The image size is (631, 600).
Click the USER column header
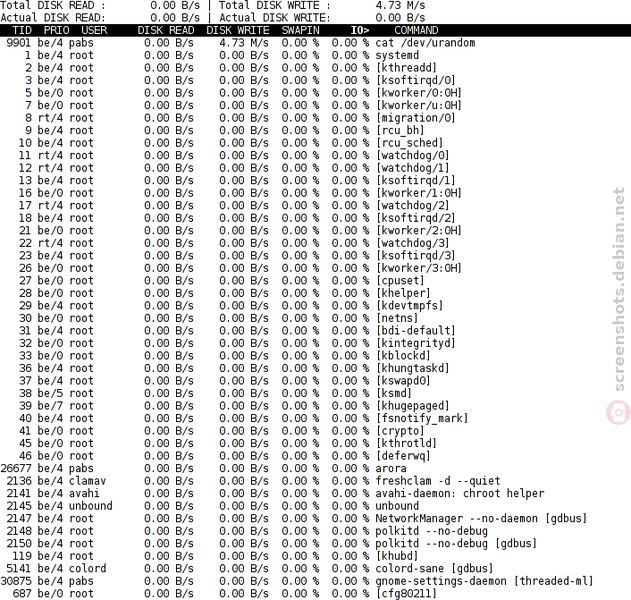pos(94,31)
